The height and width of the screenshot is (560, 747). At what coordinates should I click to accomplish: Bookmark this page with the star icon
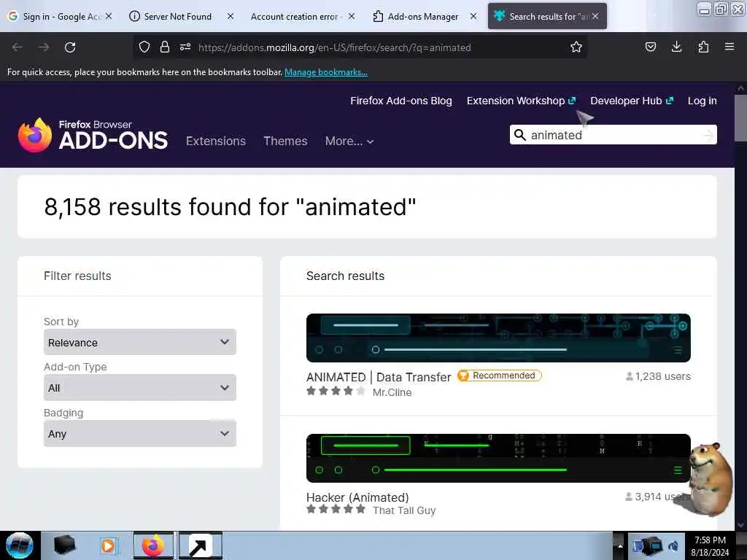pyautogui.click(x=576, y=47)
